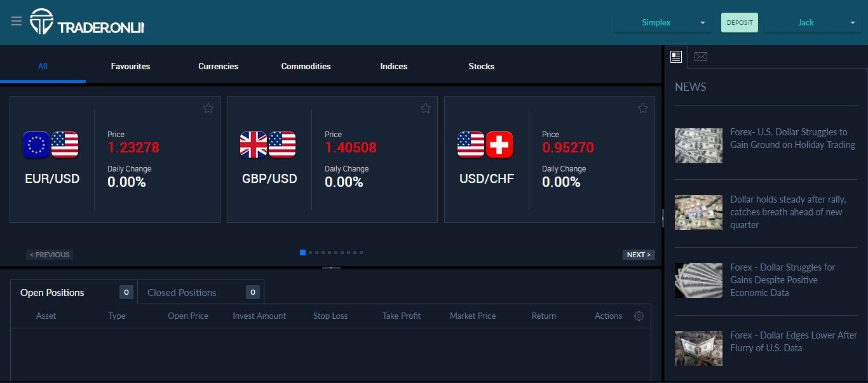
Task: Open positions table settings gear
Action: click(x=639, y=316)
